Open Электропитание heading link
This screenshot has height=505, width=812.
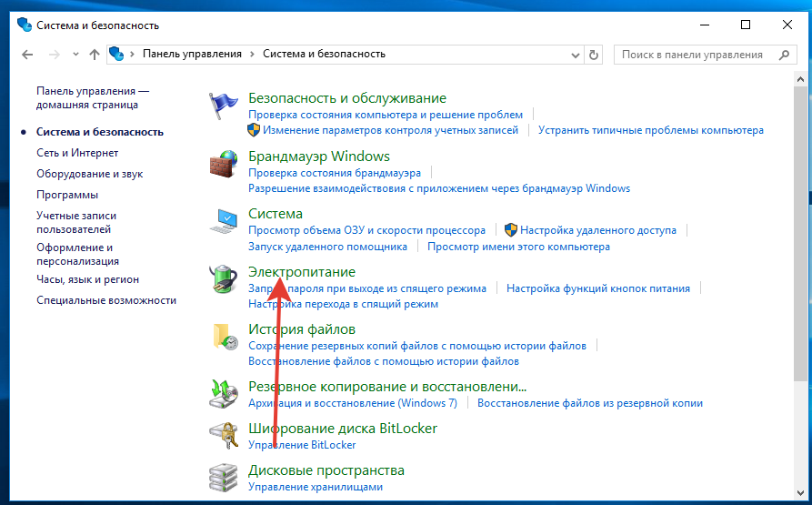302,272
